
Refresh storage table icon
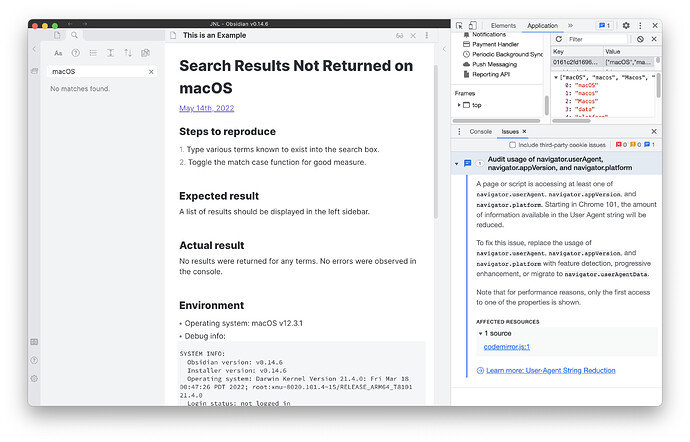pyautogui.click(x=558, y=39)
